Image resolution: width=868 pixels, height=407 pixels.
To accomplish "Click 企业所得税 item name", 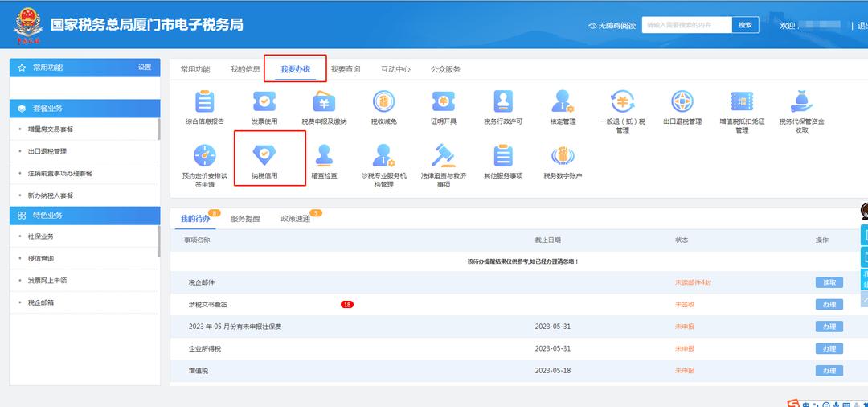I will 205,349.
